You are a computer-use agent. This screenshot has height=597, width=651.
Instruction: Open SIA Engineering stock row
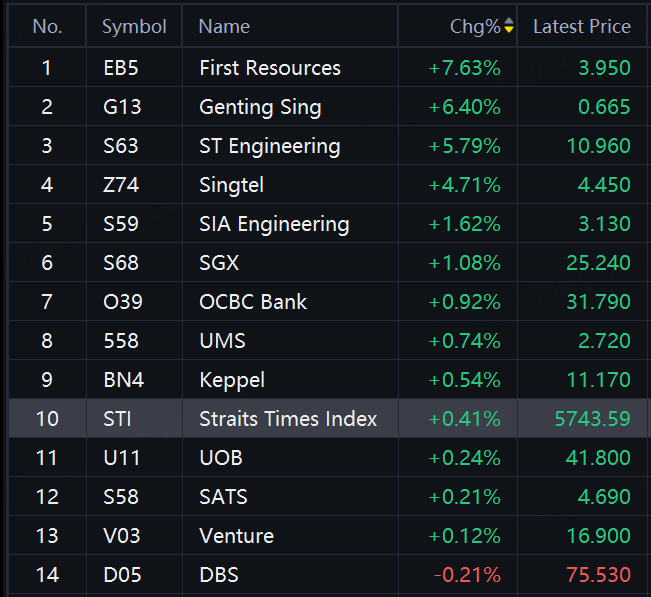pyautogui.click(x=328, y=224)
